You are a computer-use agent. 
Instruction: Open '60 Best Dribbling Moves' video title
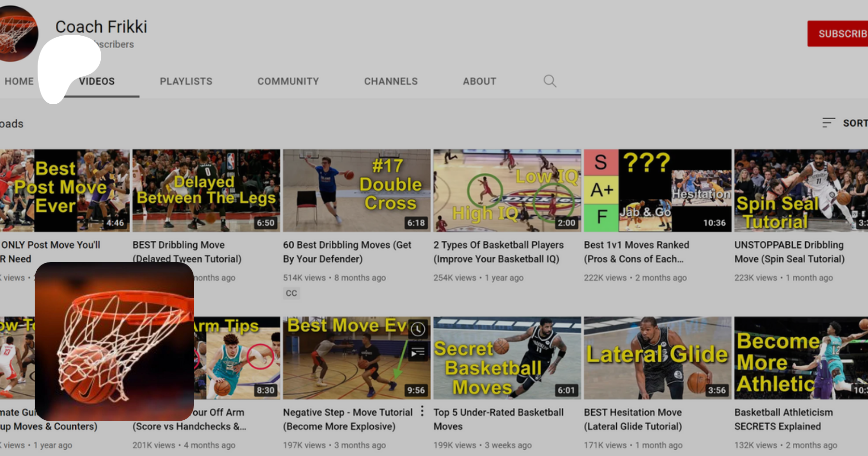(347, 251)
